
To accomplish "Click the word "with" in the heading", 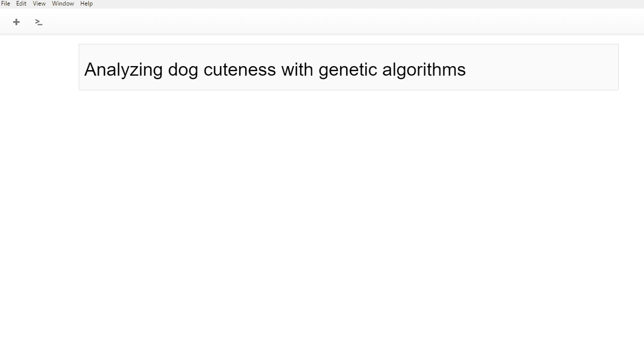I will (297, 70).
